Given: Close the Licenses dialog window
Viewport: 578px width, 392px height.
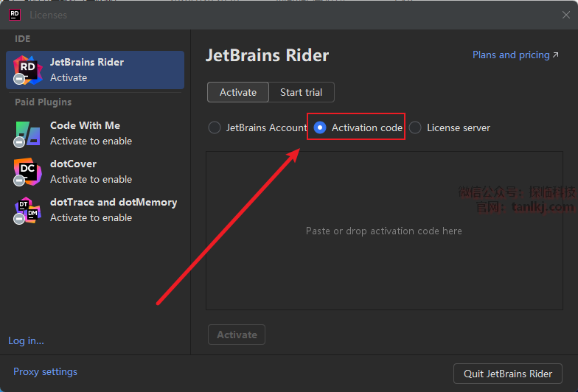Looking at the screenshot, I should [565, 15].
